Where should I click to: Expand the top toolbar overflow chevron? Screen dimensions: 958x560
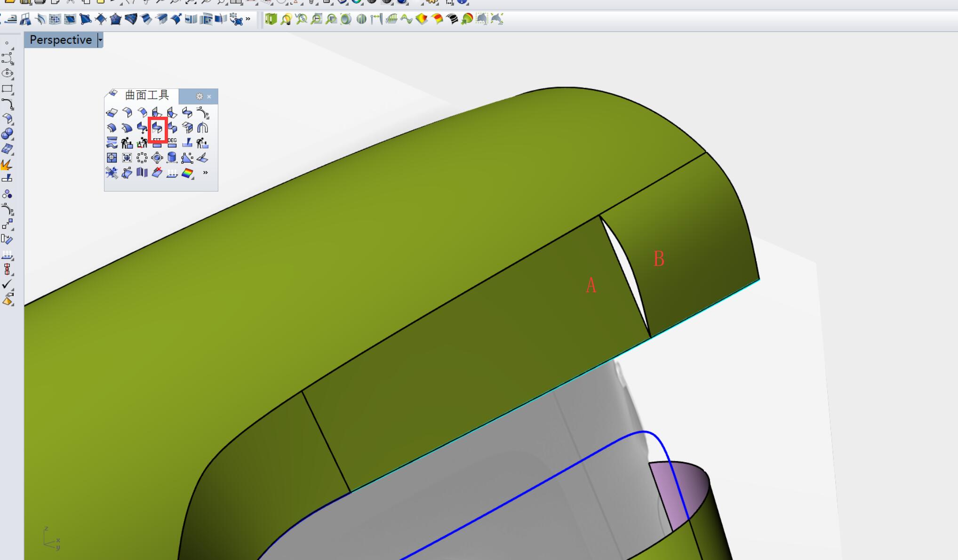click(248, 19)
